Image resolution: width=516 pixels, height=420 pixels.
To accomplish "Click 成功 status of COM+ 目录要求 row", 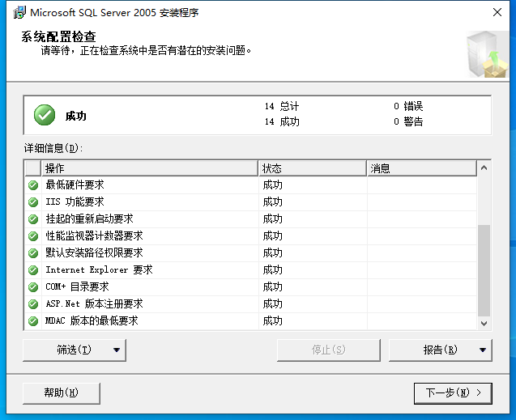I will click(272, 287).
